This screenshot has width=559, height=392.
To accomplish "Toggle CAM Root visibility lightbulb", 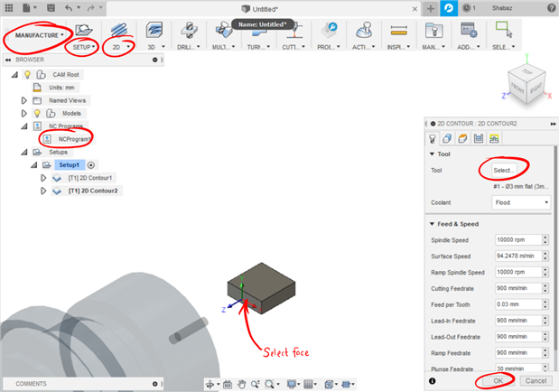I will [39, 75].
